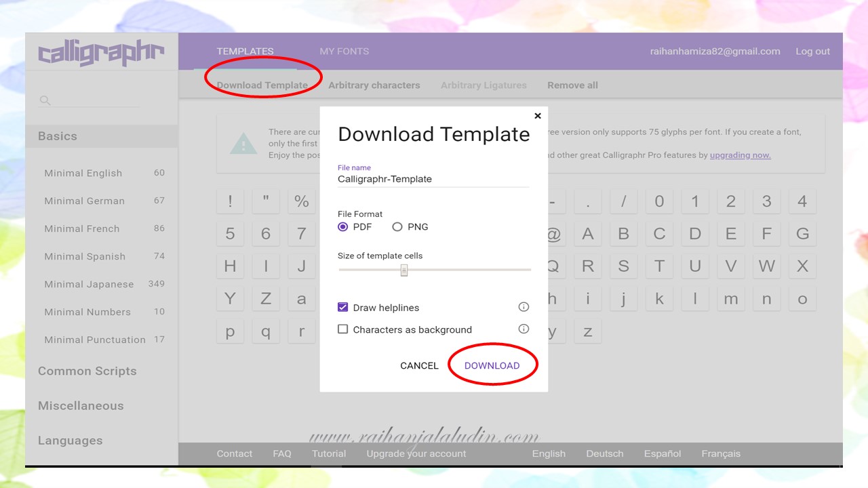Select the lowercase k glyph tile
The image size is (868, 488).
(x=659, y=299)
